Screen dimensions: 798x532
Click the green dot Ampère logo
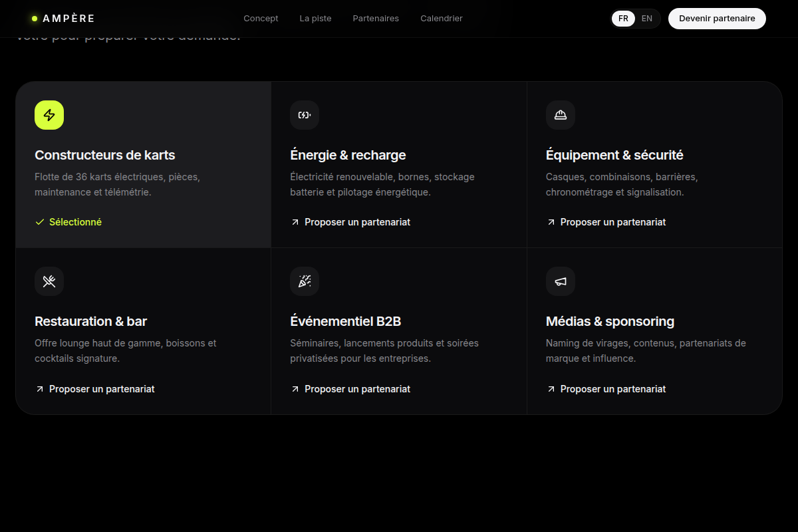[35, 19]
